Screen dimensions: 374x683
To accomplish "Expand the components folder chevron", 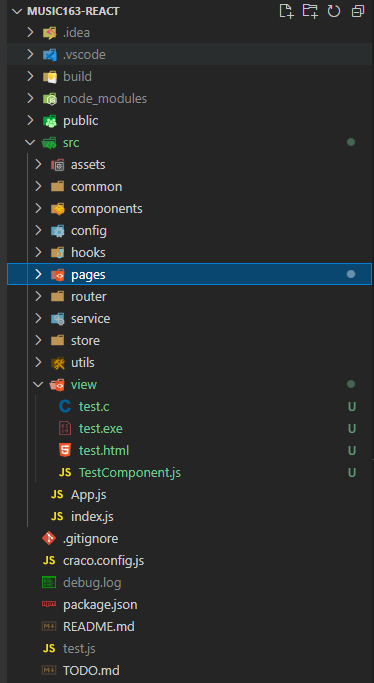I will pos(38,209).
